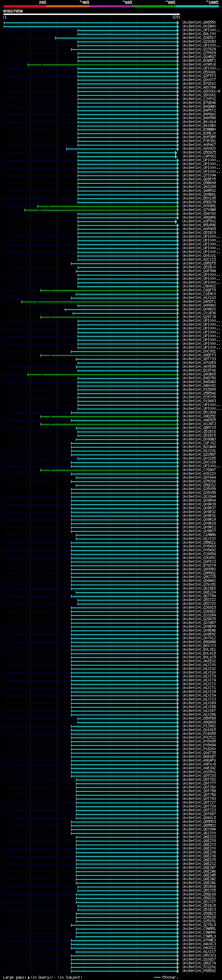Select UniRef100_A3JNT3 hit
The image size is (222, 980).
coord(199,424)
